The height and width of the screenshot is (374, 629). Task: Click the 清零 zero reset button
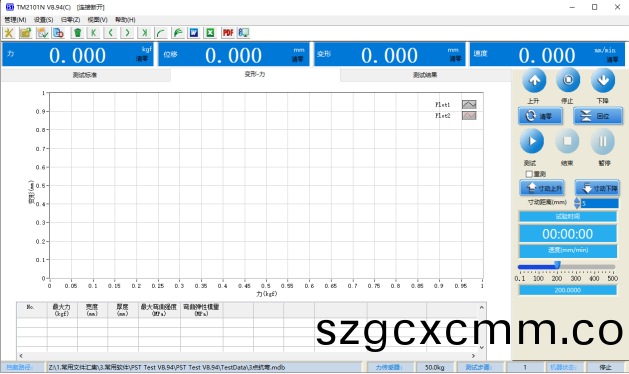pyautogui.click(x=540, y=116)
